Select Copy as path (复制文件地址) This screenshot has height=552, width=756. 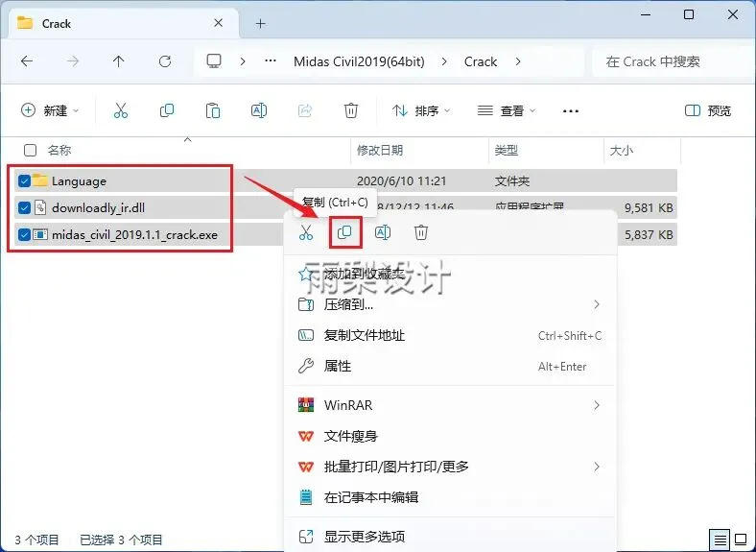(x=450, y=335)
